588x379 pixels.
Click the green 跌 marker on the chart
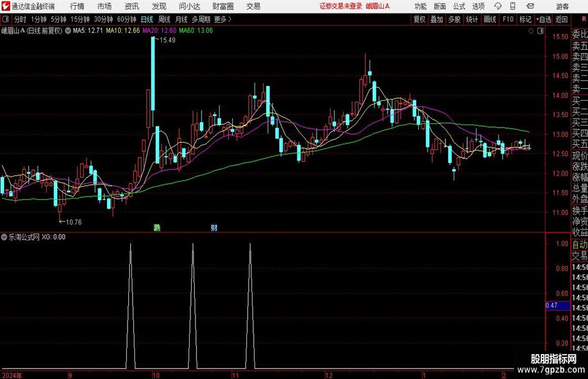click(157, 227)
